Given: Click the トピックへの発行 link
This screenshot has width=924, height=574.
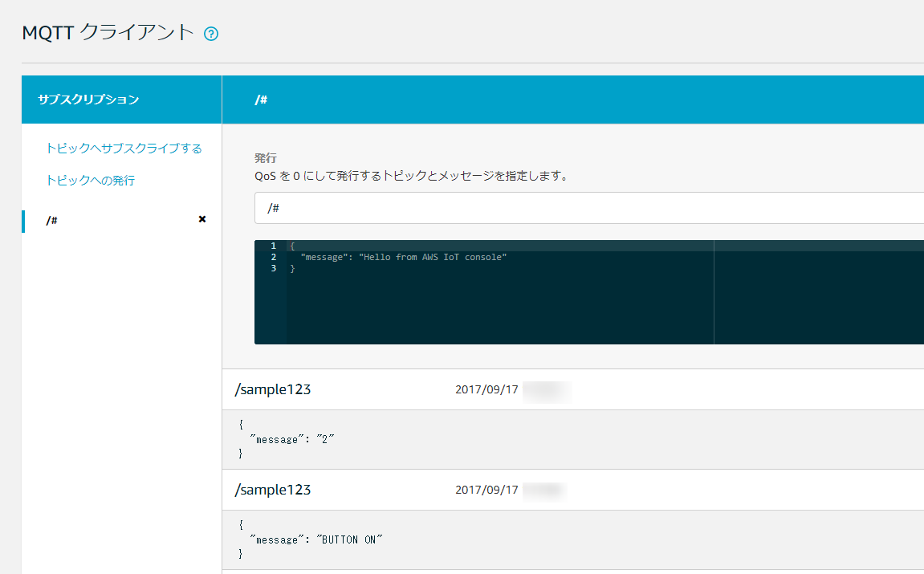Looking at the screenshot, I should click(90, 181).
